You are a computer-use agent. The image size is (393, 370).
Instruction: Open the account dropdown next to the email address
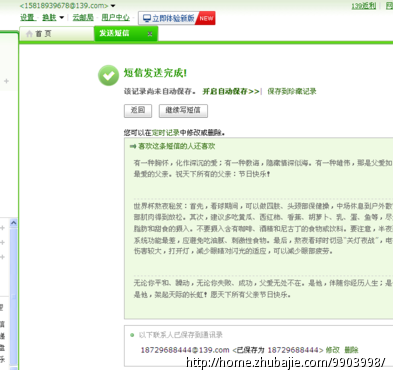pyautogui.click(x=113, y=6)
